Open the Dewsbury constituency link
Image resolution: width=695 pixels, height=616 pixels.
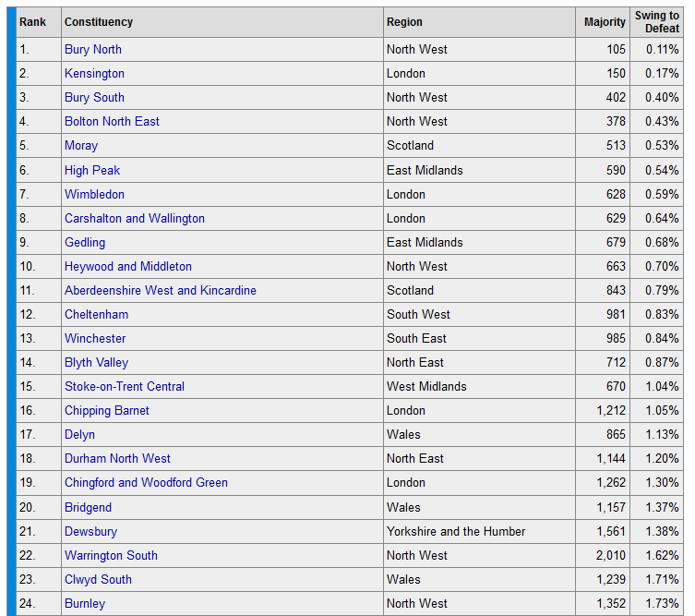[x=90, y=531]
